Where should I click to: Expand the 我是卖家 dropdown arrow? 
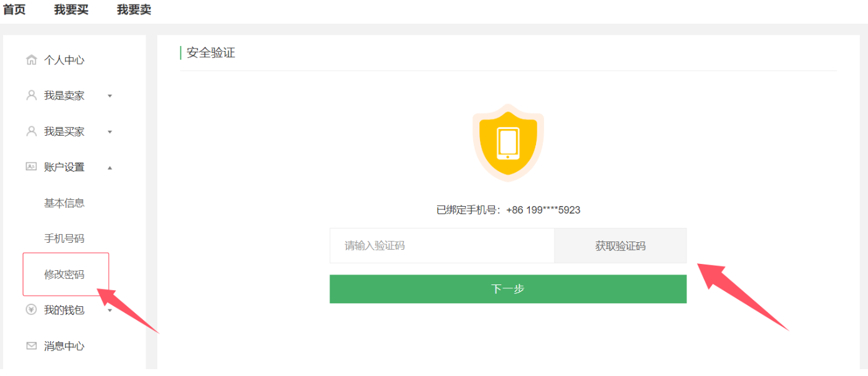110,96
